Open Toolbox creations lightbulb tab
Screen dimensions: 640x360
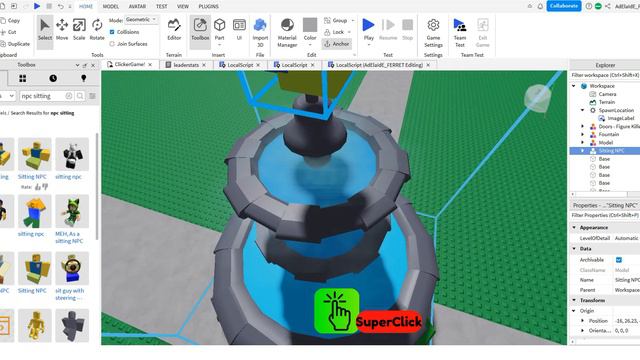point(84,78)
